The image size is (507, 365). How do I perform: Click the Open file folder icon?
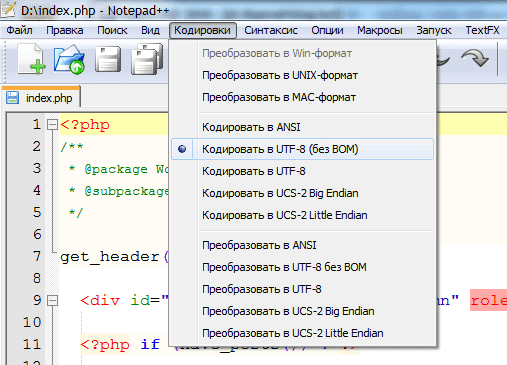(69, 59)
